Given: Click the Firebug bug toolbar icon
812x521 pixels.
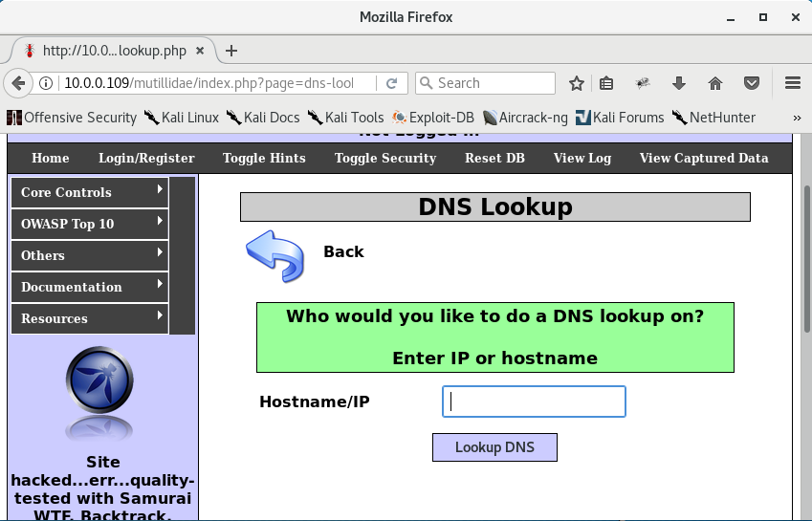Looking at the screenshot, I should 643,83.
